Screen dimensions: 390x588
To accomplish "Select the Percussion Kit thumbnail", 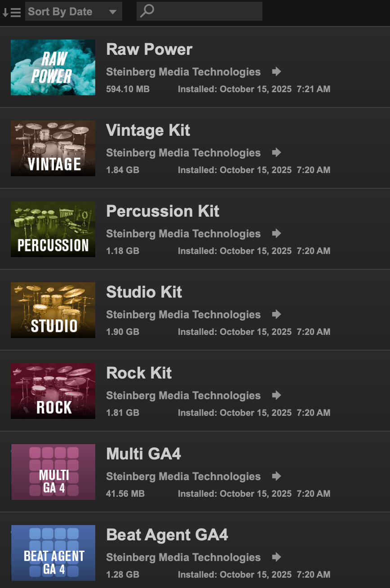I will (x=53, y=229).
